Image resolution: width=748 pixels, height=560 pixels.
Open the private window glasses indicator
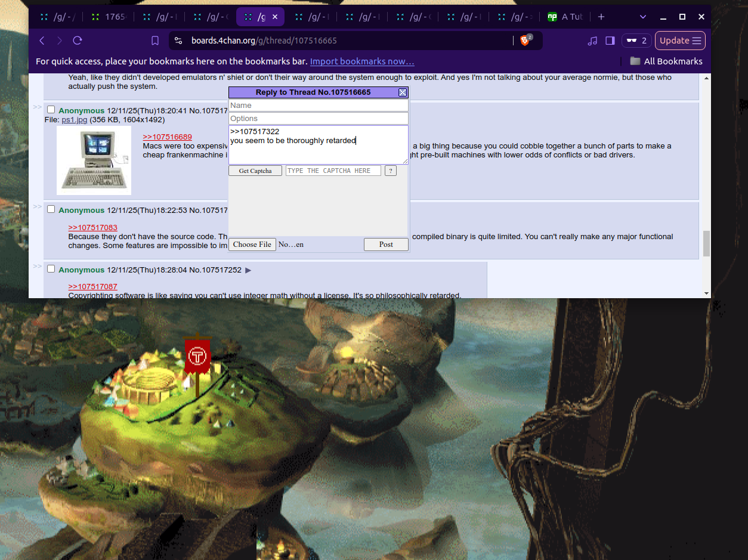(x=636, y=41)
